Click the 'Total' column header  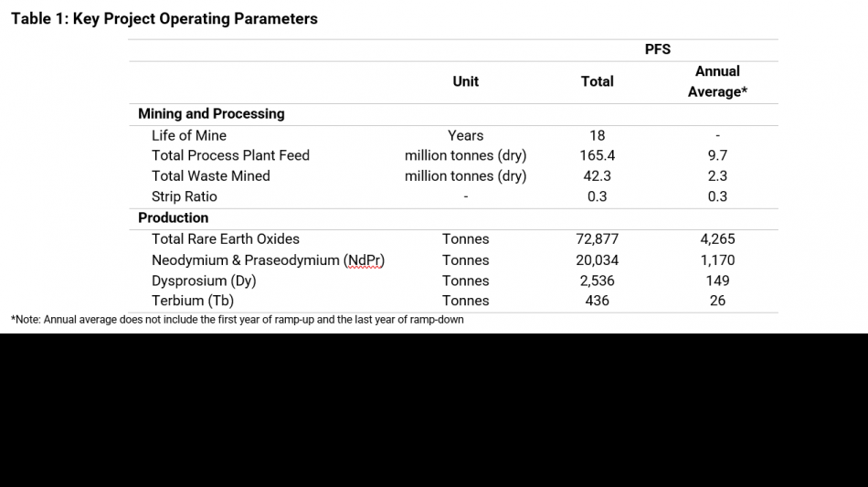coord(597,81)
